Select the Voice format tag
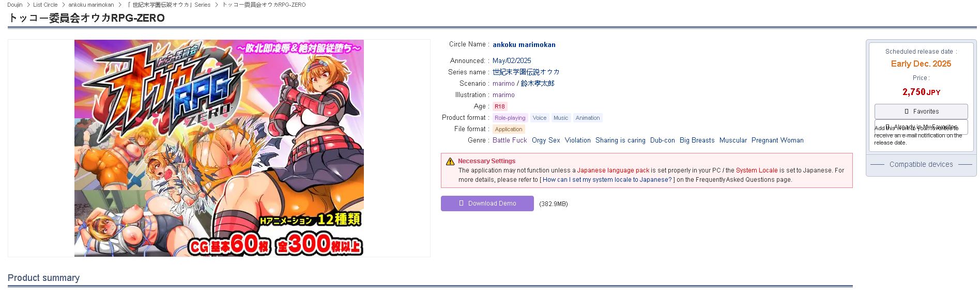The height and width of the screenshot is (298, 980). pyautogui.click(x=539, y=118)
